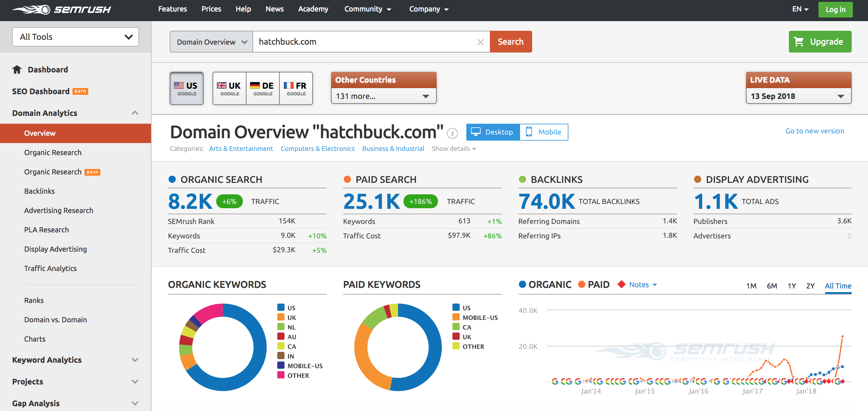This screenshot has width=868, height=411.
Task: Open the News menu item
Action: click(x=275, y=9)
